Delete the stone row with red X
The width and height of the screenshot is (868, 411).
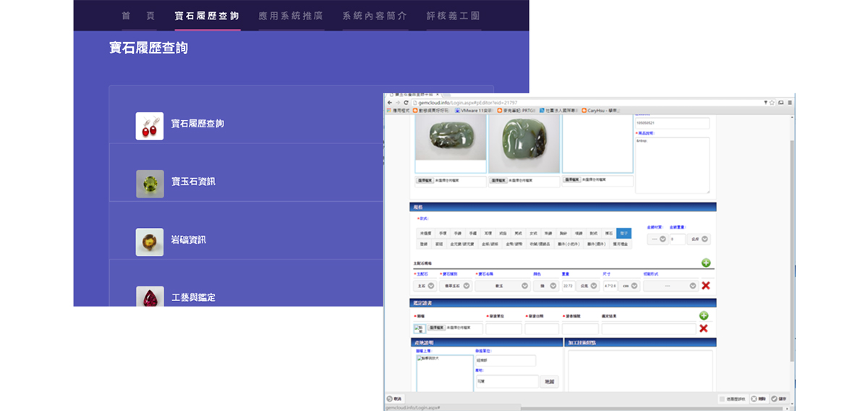click(x=705, y=286)
